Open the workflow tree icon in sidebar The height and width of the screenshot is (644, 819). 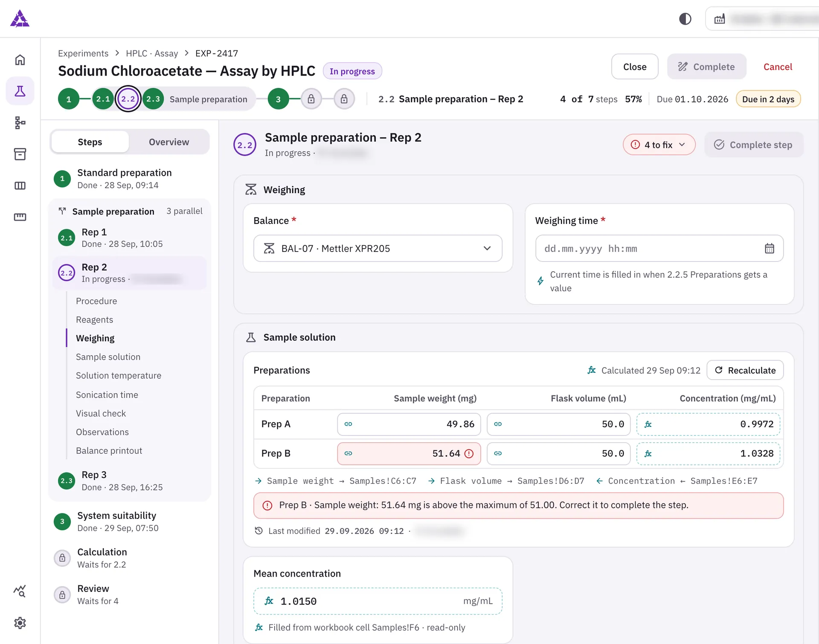pos(20,123)
